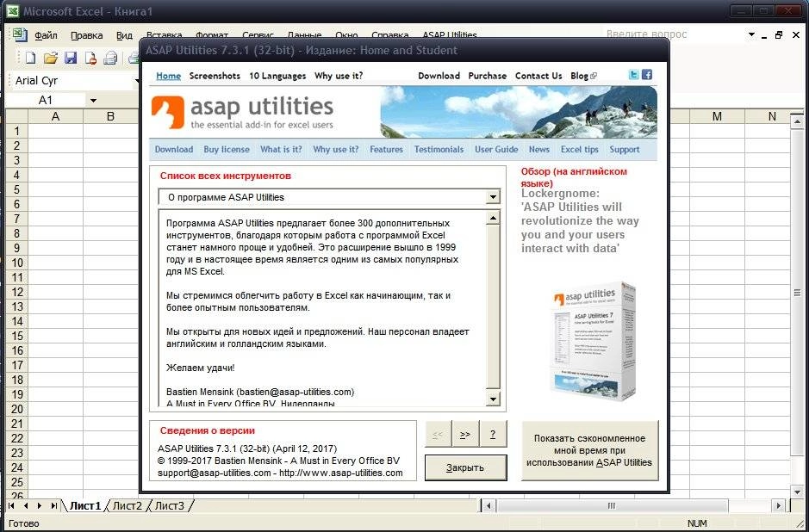809x532 pixels.
Task: Switch to the Лист2 sheet tab
Action: [127, 505]
